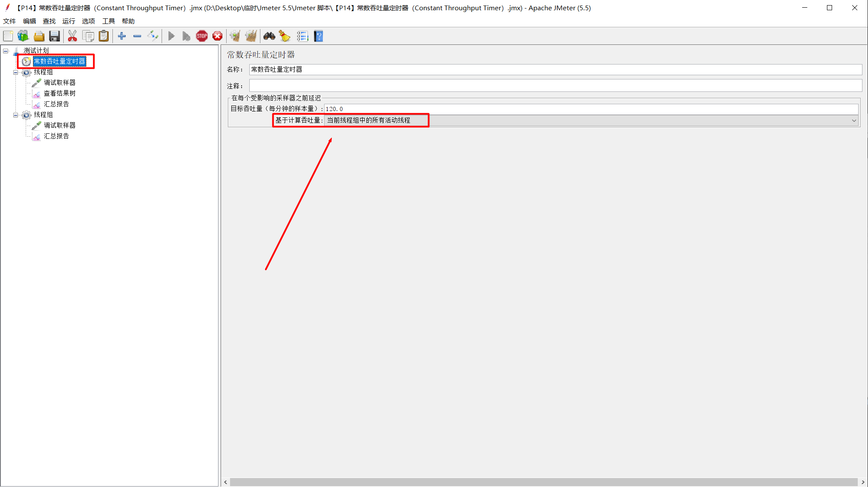Click the 目标吞吐量 input field
Viewport: 868px width, 487px height.
[x=590, y=109]
